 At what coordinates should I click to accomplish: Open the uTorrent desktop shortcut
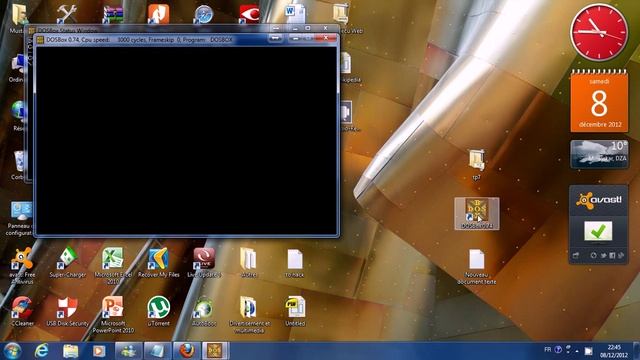click(159, 311)
